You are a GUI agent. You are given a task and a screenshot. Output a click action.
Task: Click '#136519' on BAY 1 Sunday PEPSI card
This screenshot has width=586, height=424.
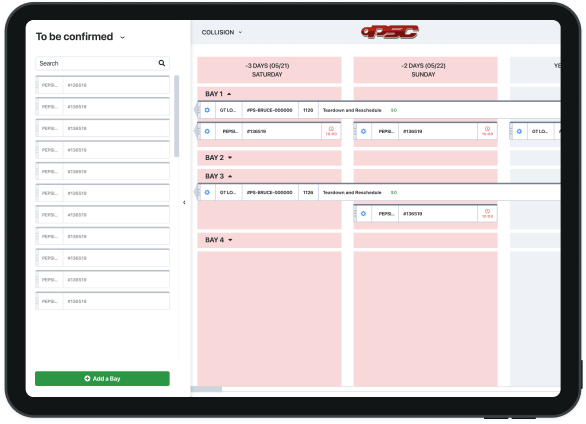coord(413,131)
